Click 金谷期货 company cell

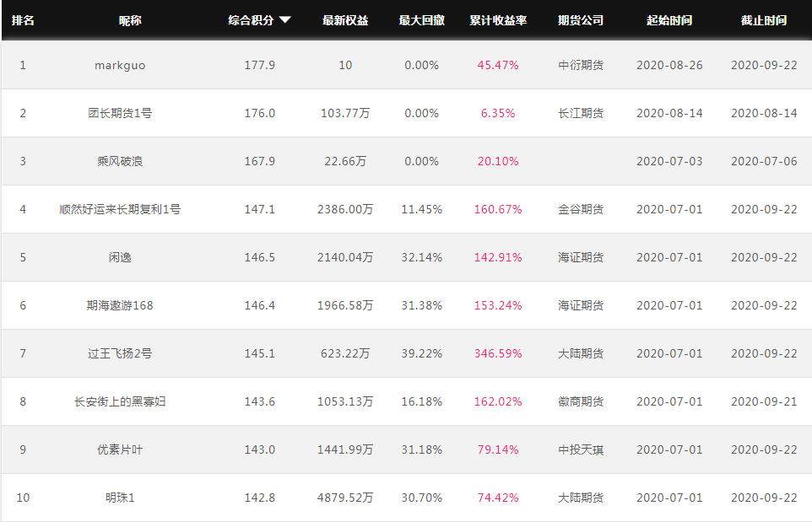pyautogui.click(x=581, y=209)
